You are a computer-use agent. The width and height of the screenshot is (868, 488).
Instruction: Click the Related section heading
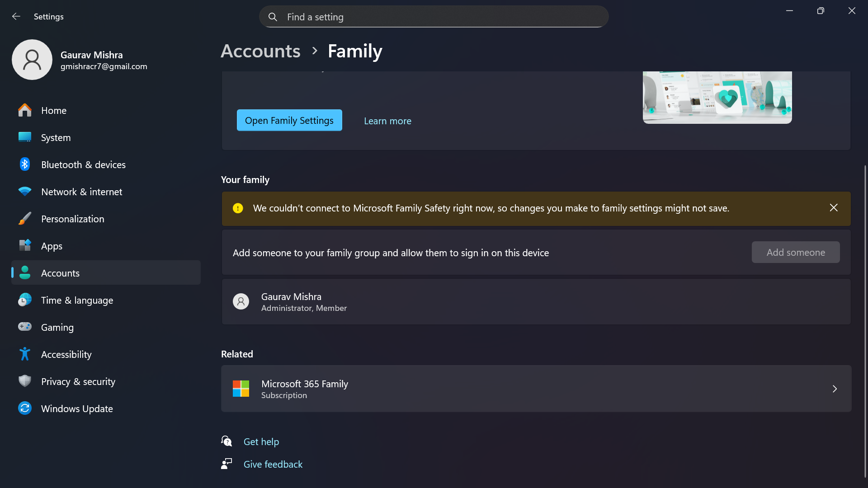click(x=237, y=354)
